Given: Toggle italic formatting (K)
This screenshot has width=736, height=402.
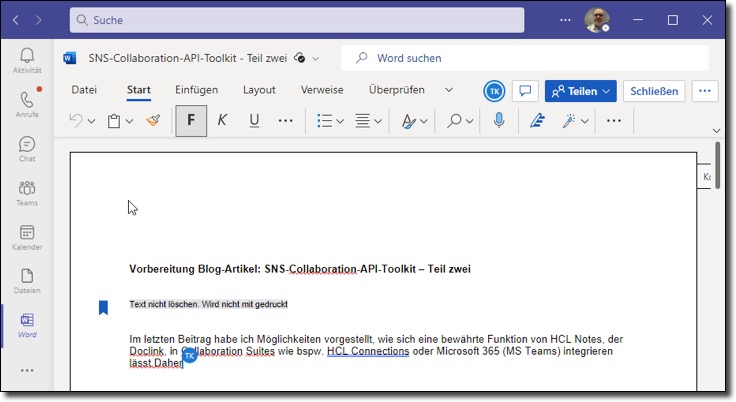Looking at the screenshot, I should tap(222, 121).
